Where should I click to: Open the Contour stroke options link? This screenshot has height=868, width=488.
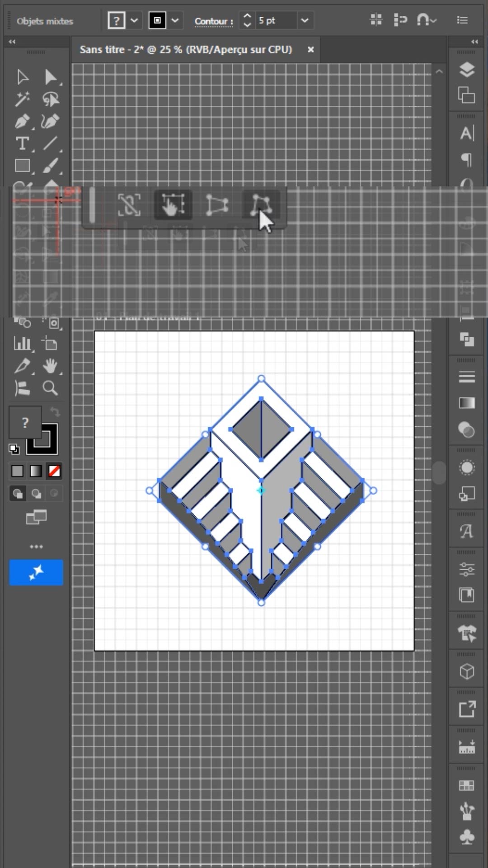coord(214,21)
